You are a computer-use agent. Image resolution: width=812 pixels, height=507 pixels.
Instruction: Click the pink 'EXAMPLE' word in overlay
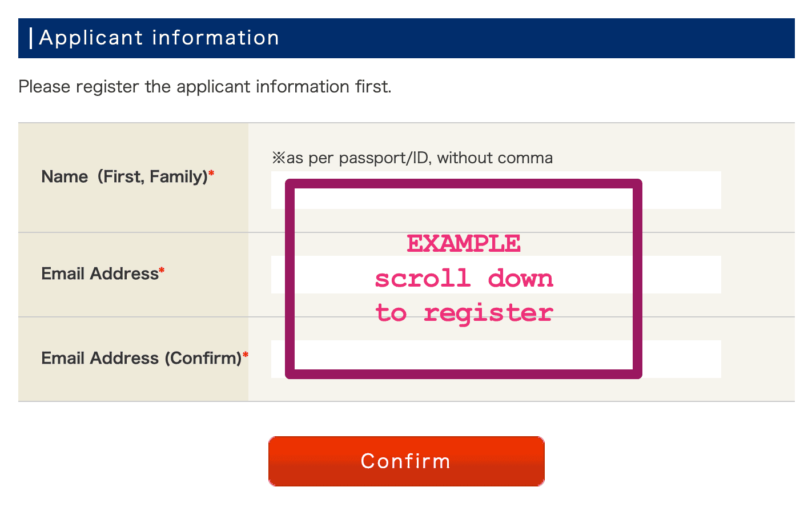pos(463,244)
